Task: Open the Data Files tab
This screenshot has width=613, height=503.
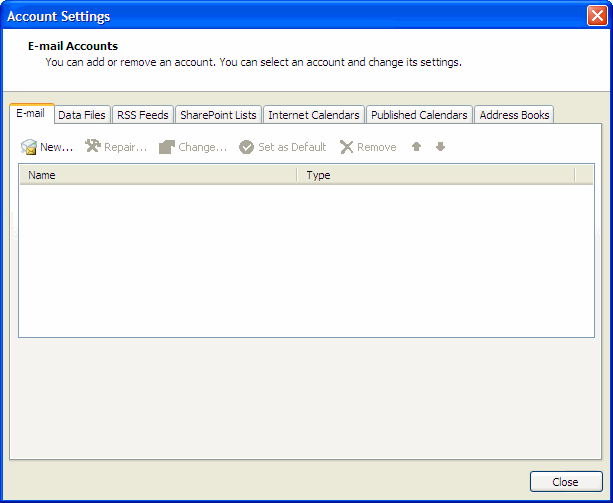Action: click(x=82, y=115)
